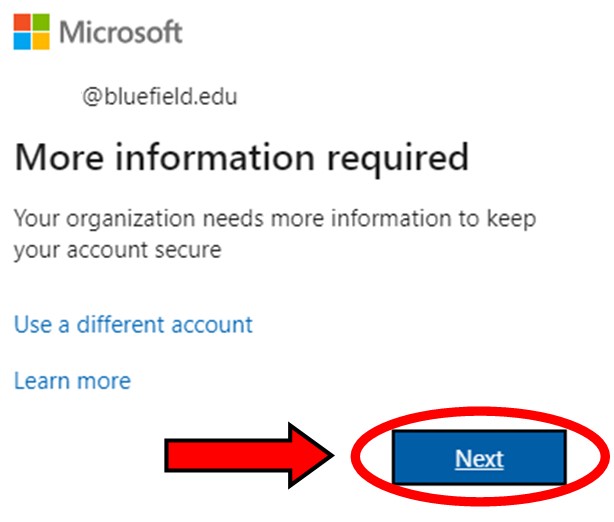Screen dimensions: 614x522
Task: Click the blue square in Microsoft logo
Action: point(22,41)
